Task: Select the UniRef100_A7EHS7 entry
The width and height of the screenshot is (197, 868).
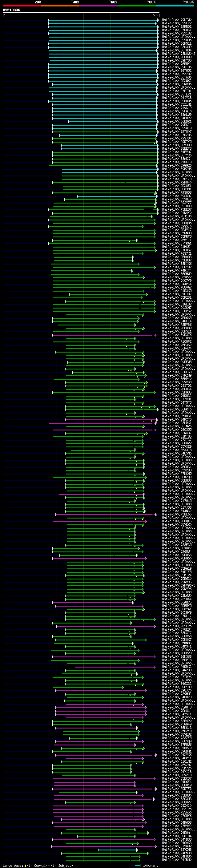Action: [x=176, y=250]
